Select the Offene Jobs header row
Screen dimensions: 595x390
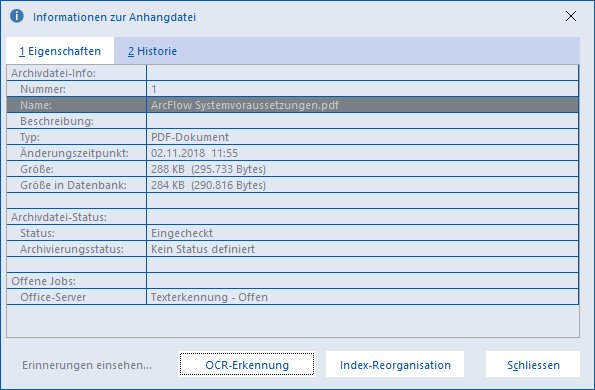coord(293,281)
